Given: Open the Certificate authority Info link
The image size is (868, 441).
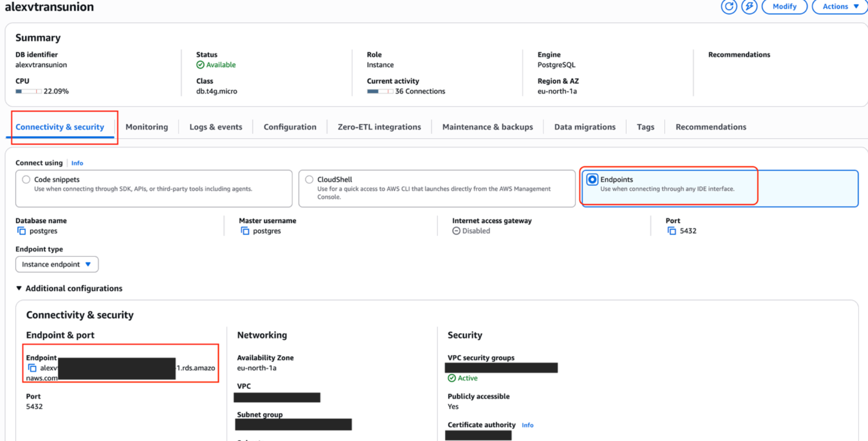Looking at the screenshot, I should pos(528,425).
